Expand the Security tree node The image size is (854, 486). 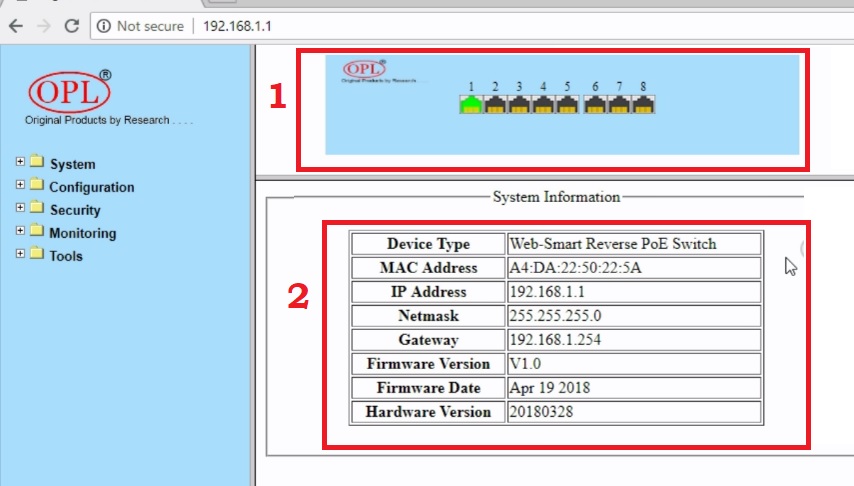(20, 209)
